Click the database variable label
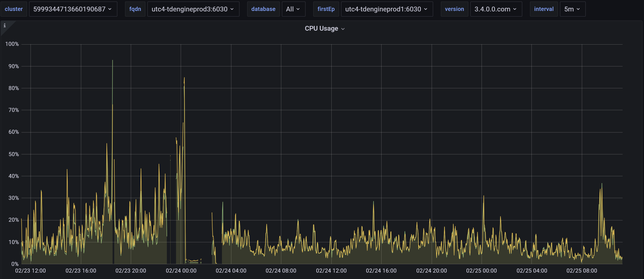This screenshot has width=644, height=279. click(263, 9)
